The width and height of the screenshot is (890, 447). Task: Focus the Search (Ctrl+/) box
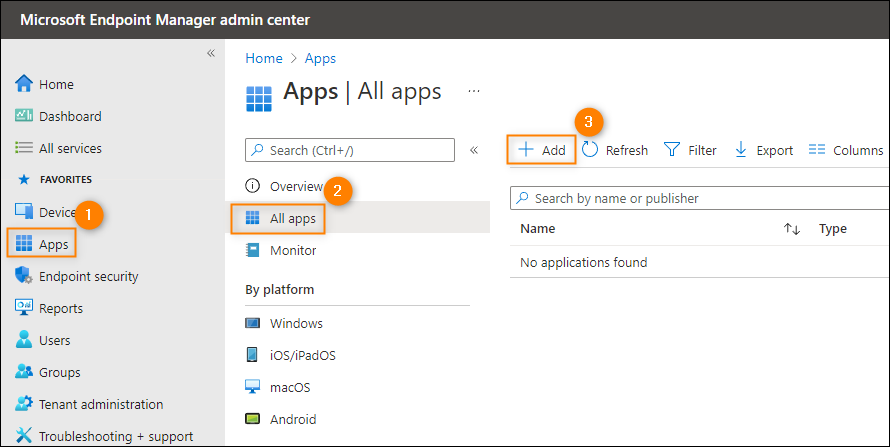pyautogui.click(x=350, y=150)
